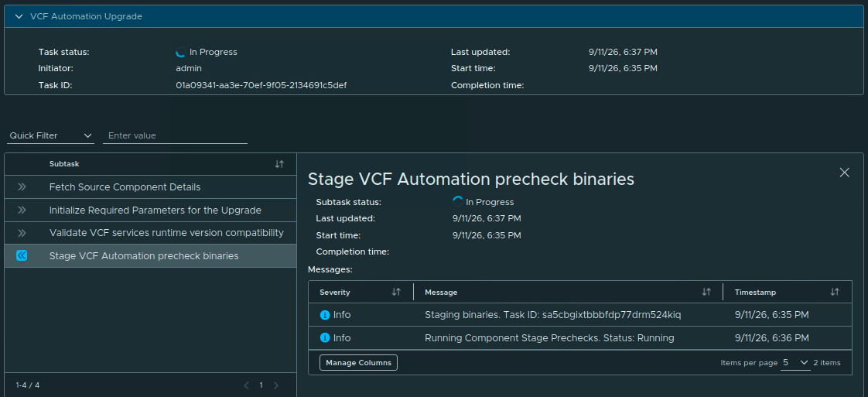The height and width of the screenshot is (397, 868).
Task: Click the 1-4 / 4 pagination count
Action: (28, 385)
